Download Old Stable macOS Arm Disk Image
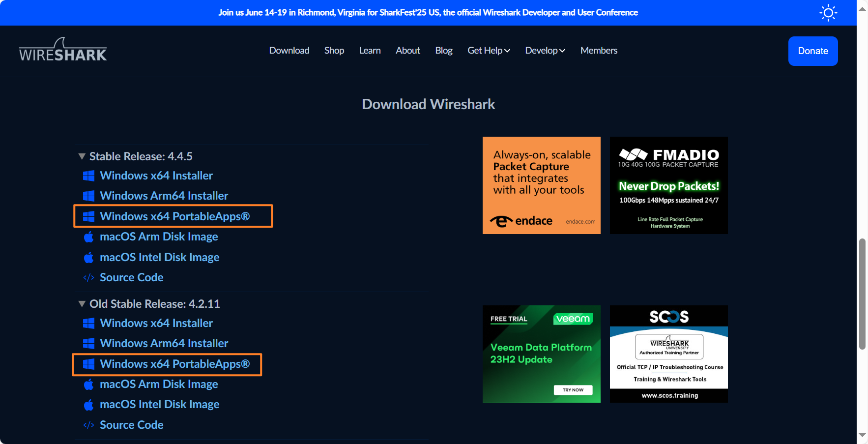868x444 pixels. [159, 384]
